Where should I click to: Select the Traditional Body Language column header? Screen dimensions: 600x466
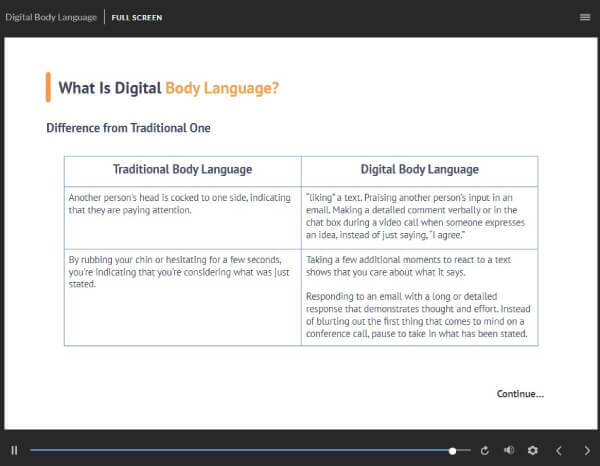click(182, 170)
